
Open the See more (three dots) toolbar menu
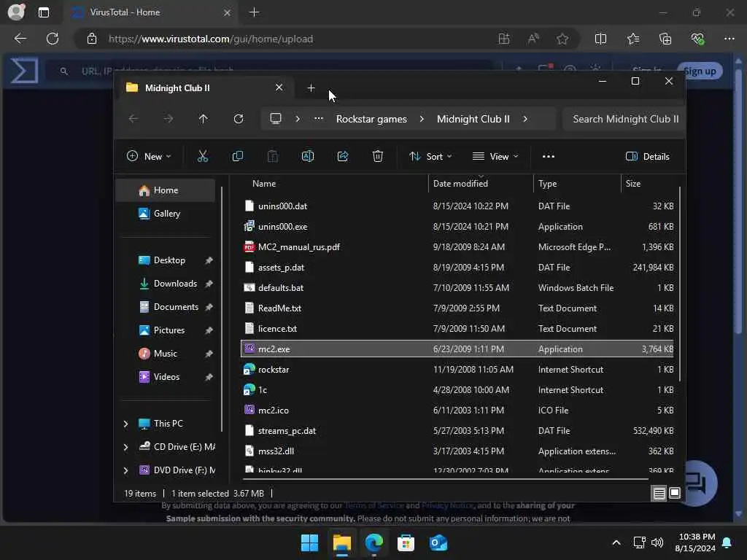pos(549,156)
